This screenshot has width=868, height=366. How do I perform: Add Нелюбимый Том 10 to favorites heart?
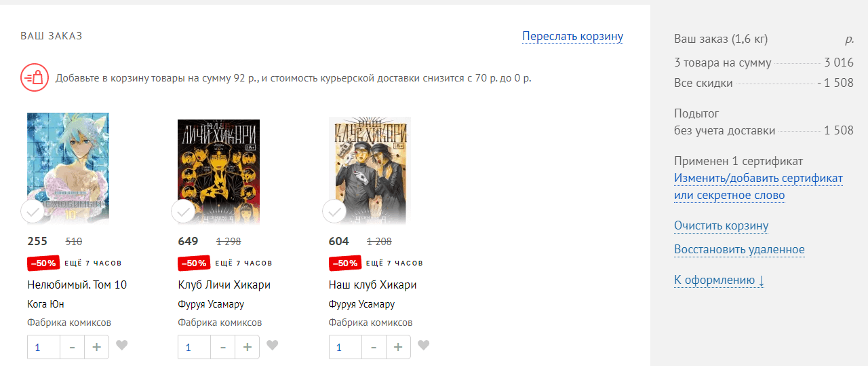121,346
